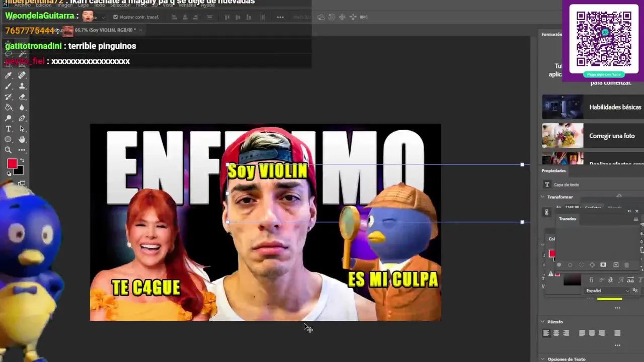
Task: Open the Vista menu
Action: click(168, 5)
